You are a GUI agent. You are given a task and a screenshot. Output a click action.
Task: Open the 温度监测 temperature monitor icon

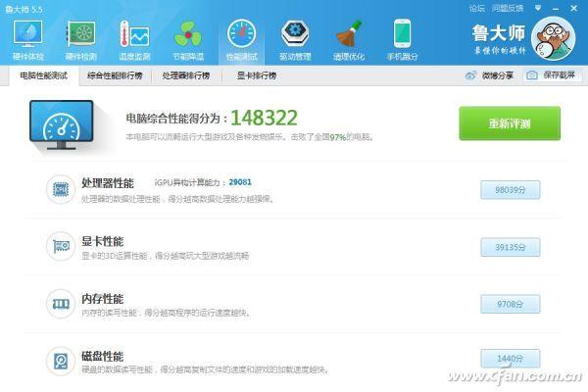pos(134,34)
